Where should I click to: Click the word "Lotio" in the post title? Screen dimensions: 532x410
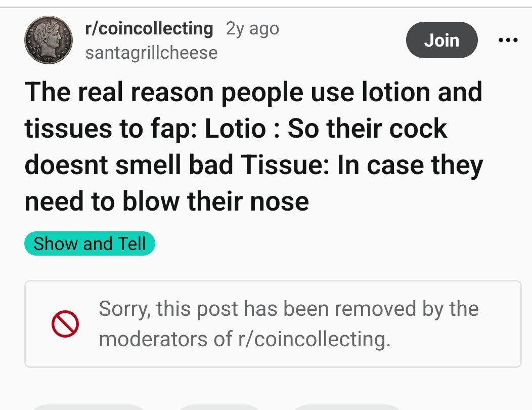[235, 129]
